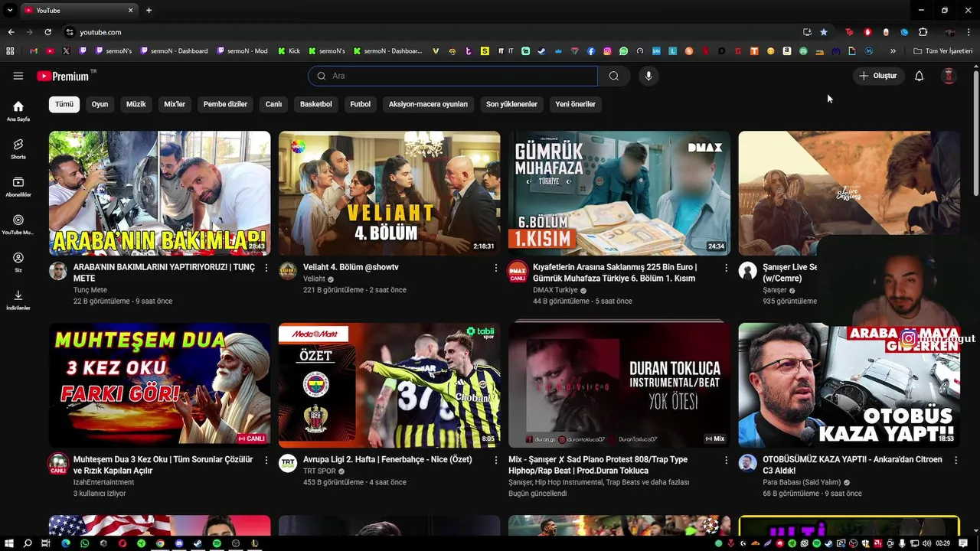Select the Müzik category chip
The height and width of the screenshot is (551, 980).
click(136, 104)
